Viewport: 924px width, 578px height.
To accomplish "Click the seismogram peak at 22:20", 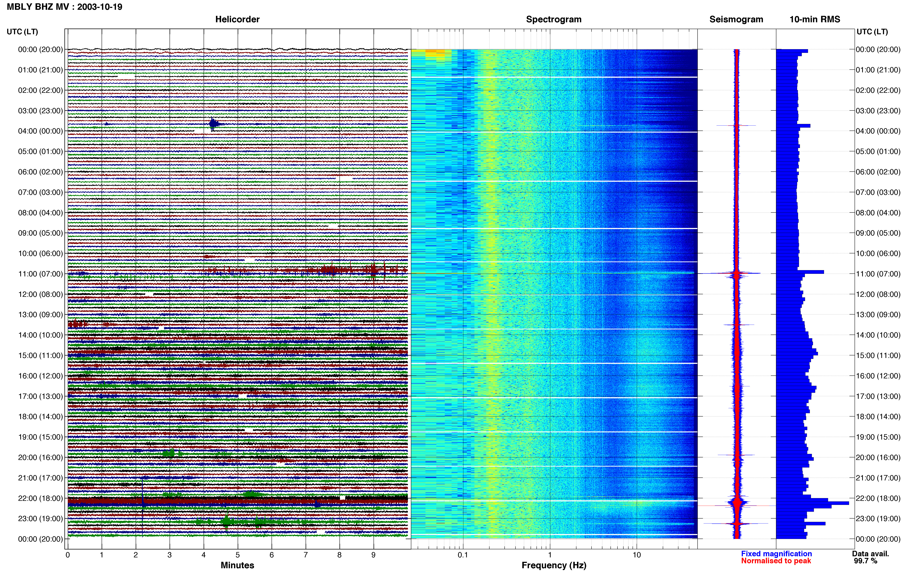I will 737,505.
